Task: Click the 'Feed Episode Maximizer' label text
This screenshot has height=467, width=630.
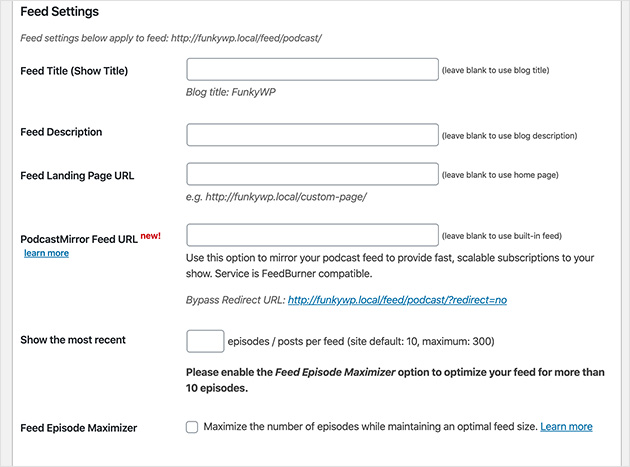Action: (78, 428)
